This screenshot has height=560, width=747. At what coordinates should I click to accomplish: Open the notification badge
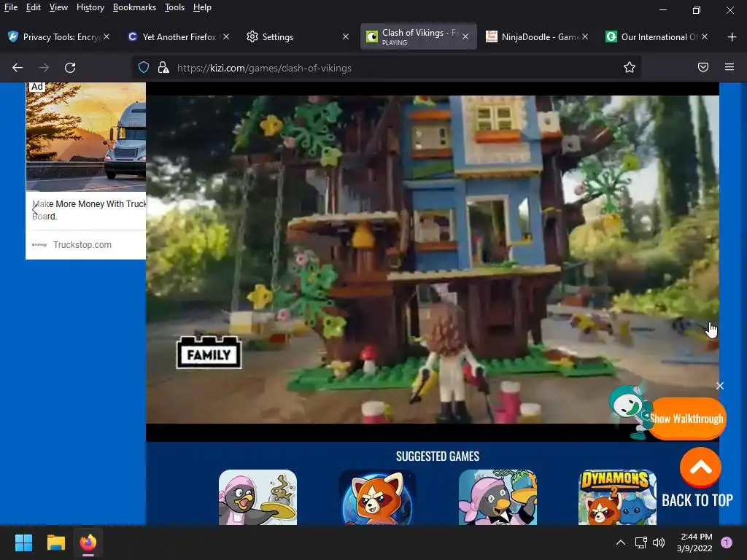(x=727, y=542)
